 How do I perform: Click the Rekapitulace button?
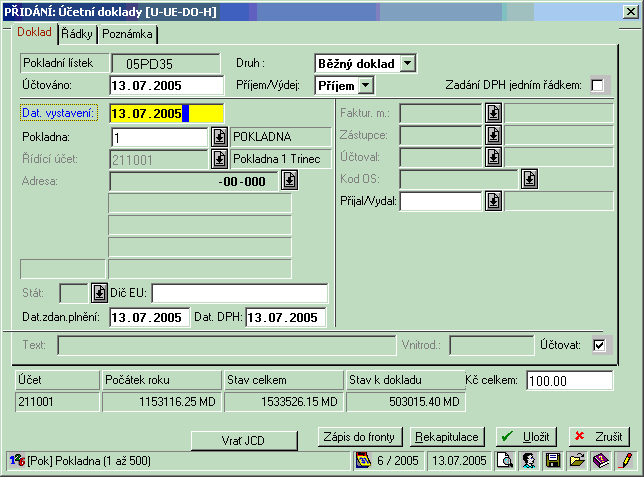coord(448,438)
